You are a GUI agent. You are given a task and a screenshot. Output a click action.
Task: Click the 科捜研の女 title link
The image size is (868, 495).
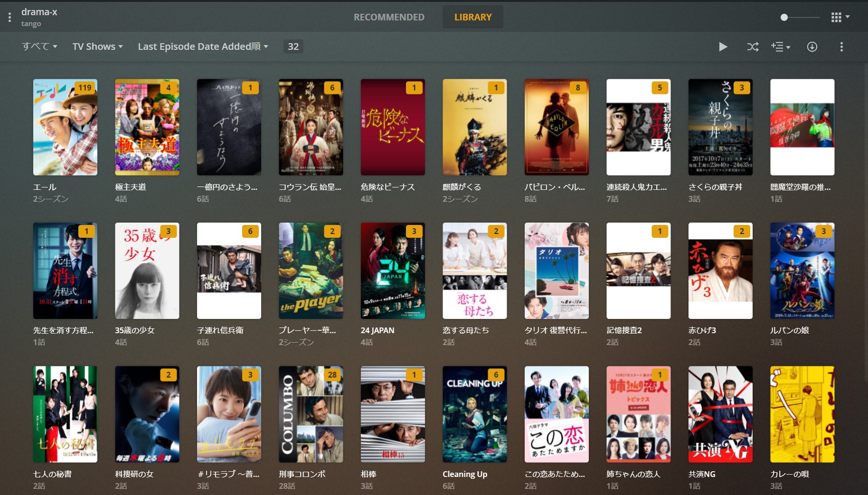[134, 474]
